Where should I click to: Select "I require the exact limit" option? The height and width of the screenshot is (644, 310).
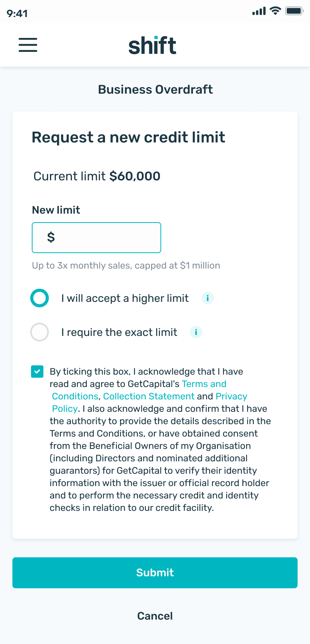pyautogui.click(x=40, y=332)
